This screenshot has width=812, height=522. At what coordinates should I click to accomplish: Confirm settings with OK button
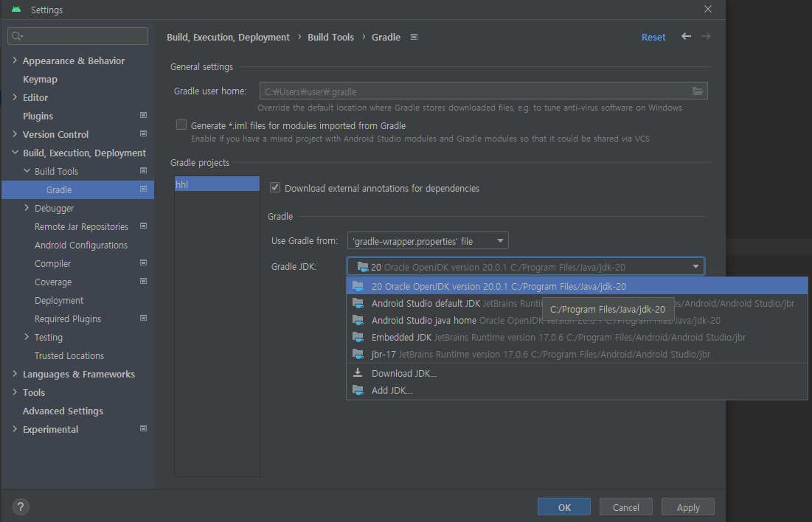pyautogui.click(x=564, y=507)
